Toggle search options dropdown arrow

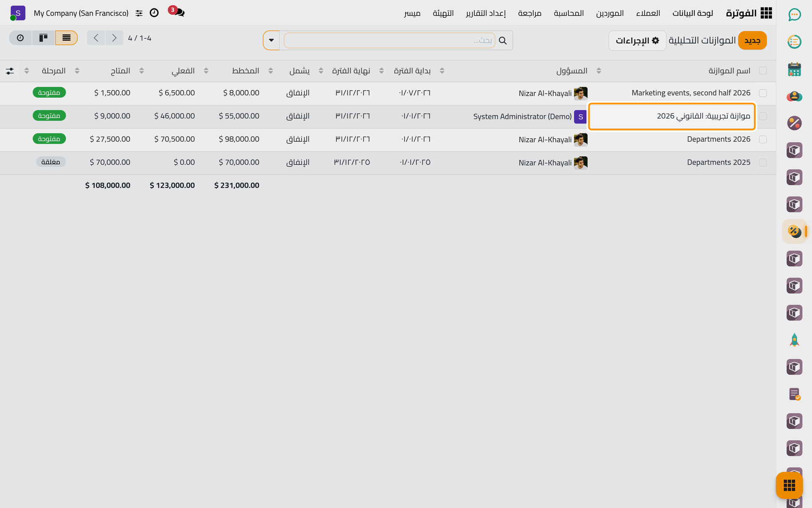click(272, 41)
